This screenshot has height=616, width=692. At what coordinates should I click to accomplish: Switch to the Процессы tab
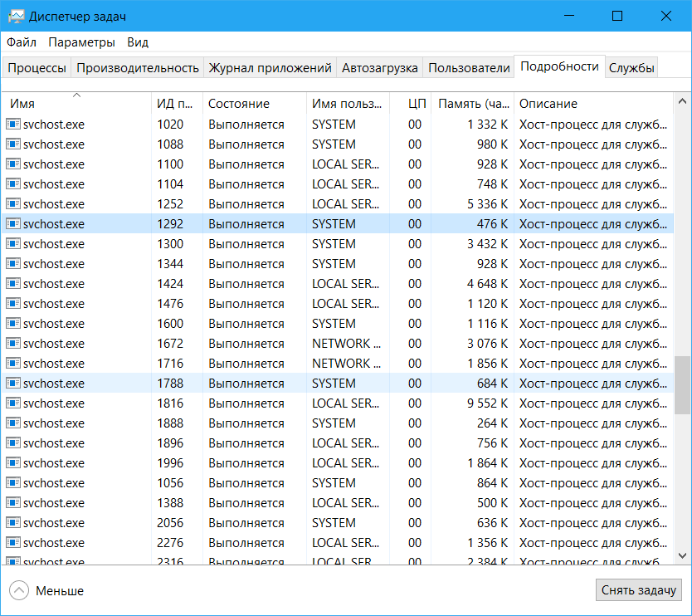pos(37,67)
